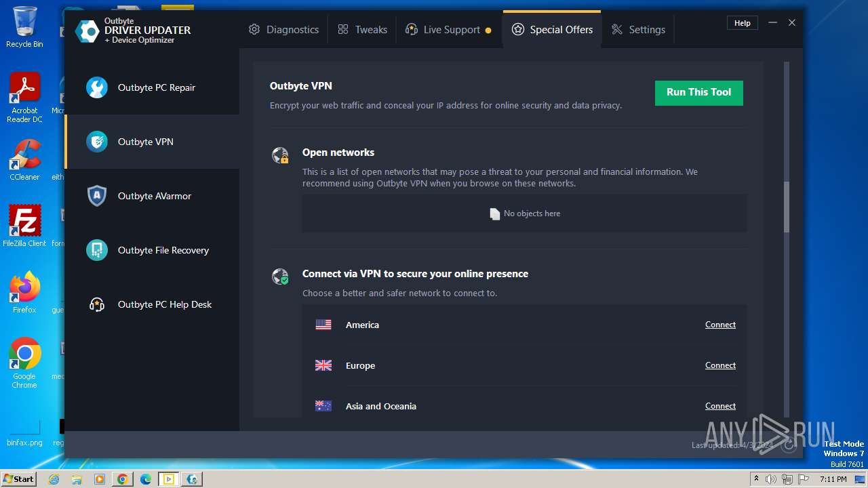Screen dimensions: 868x488
Task: Minimize the Outbyte Driver Updater window
Action: pos(772,23)
